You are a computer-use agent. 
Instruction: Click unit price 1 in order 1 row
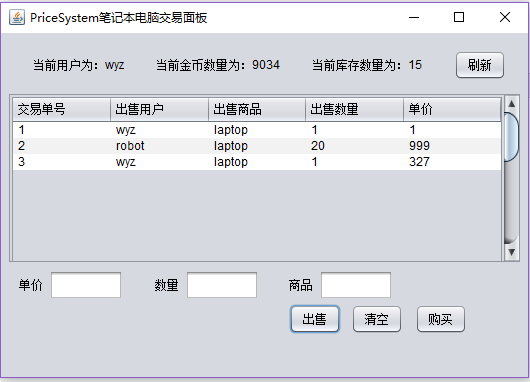tap(452, 130)
